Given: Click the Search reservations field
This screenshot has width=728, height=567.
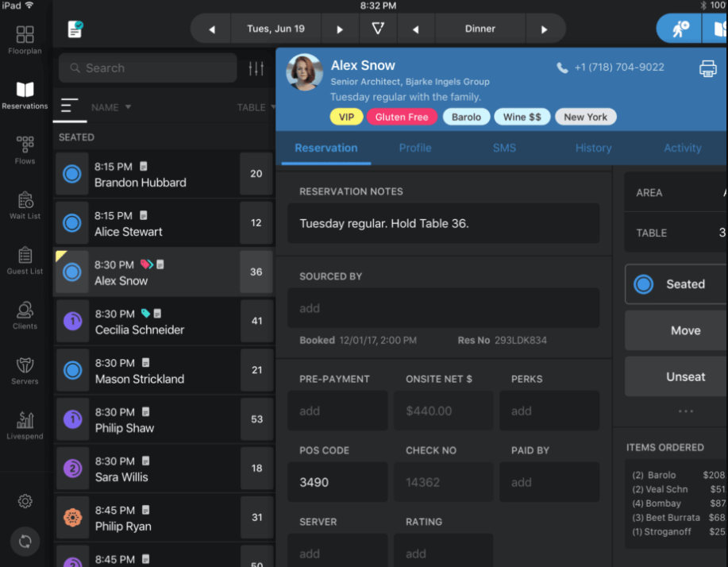Looking at the screenshot, I should point(148,68).
